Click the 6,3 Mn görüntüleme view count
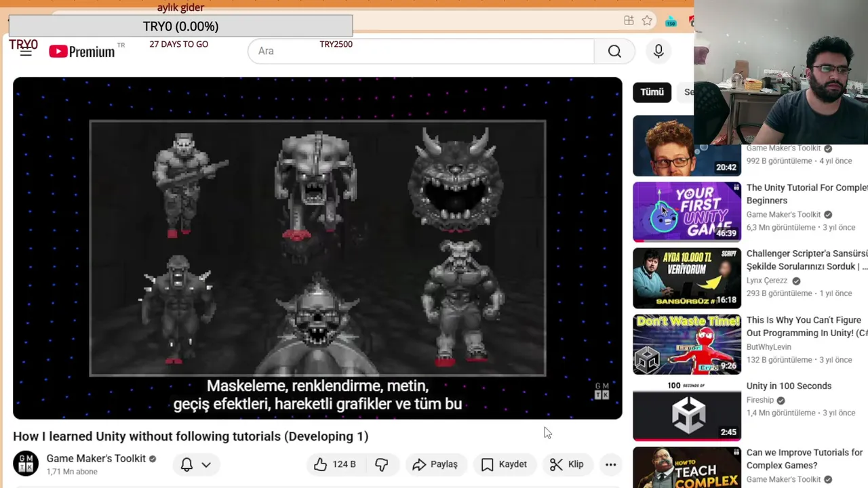868x488 pixels. pyautogui.click(x=781, y=228)
